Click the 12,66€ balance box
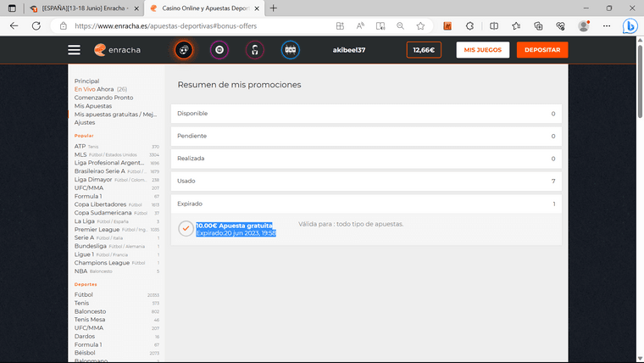 pyautogui.click(x=424, y=50)
